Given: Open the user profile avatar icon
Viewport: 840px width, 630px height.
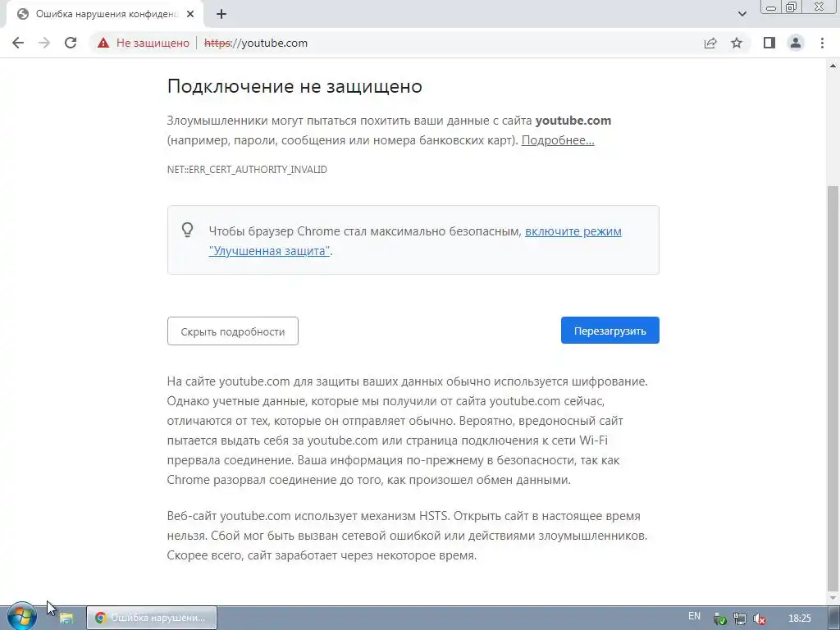Looking at the screenshot, I should click(796, 43).
